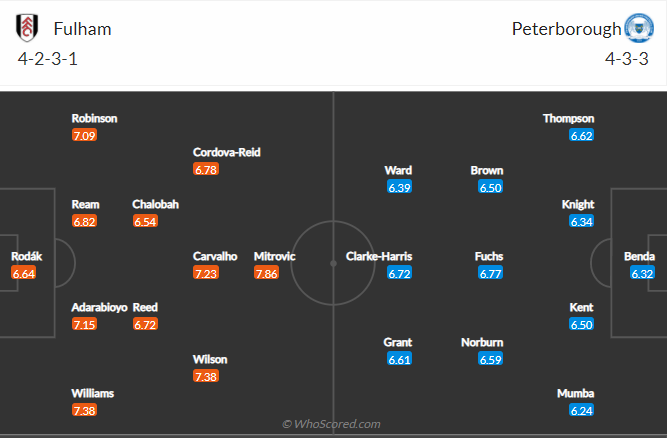Click Clarke-Harris's 6.72 rating badge
Screen dimensions: 669x438
400,273
